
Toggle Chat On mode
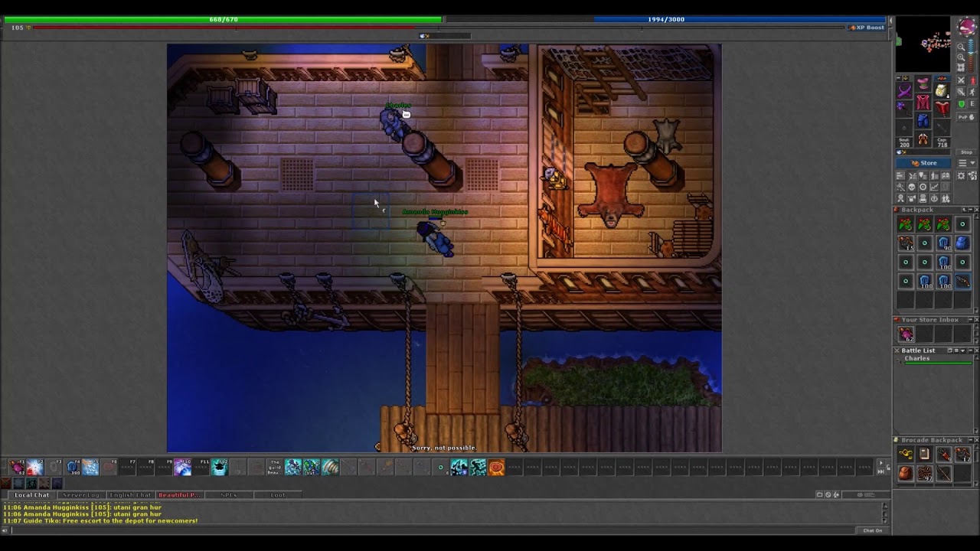coord(873,530)
